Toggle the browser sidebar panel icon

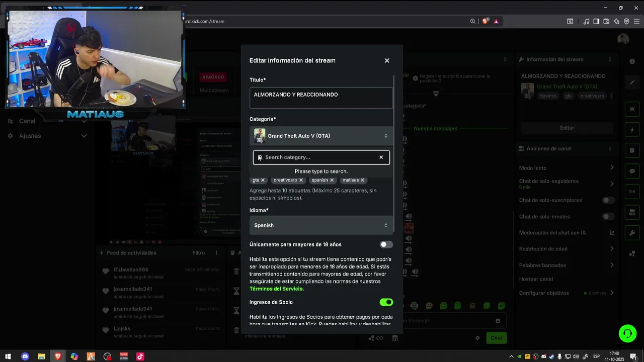tap(596, 21)
